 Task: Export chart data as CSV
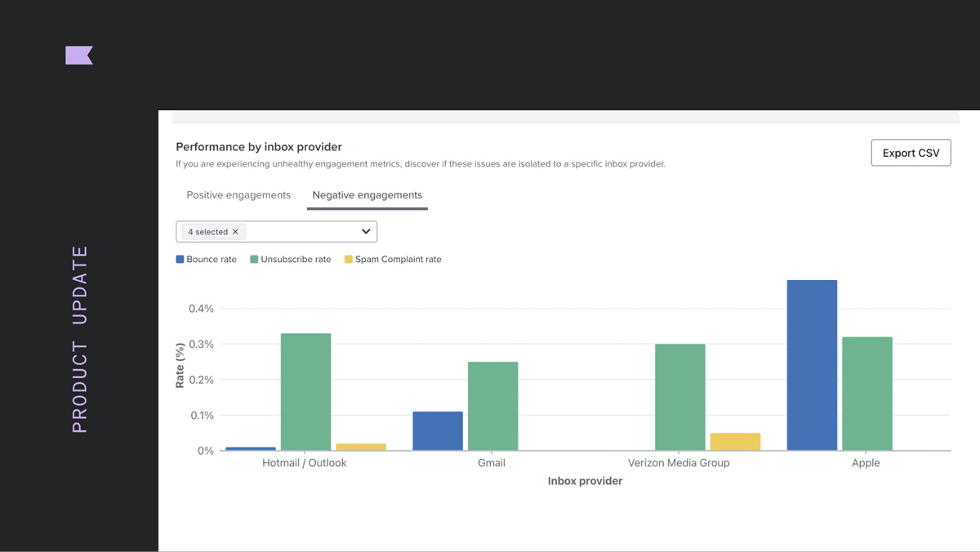tap(911, 153)
